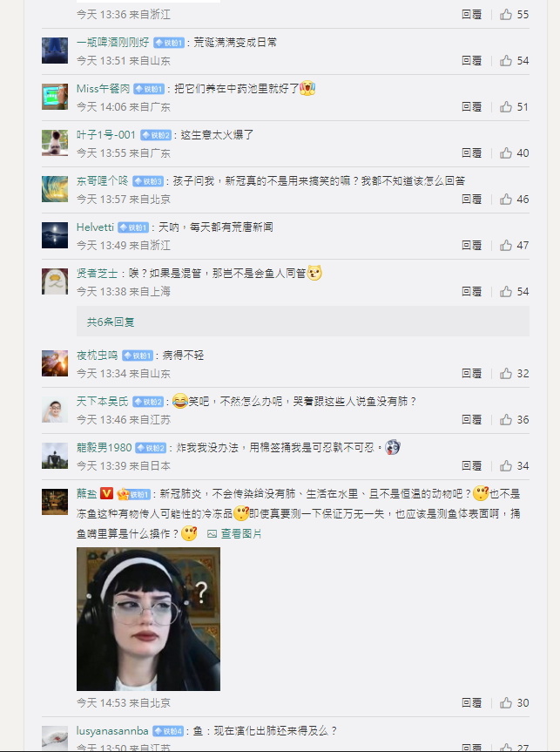Click the orange V verified badge on 蘇盐
Screen dimensions: 560x752
[x=106, y=493]
